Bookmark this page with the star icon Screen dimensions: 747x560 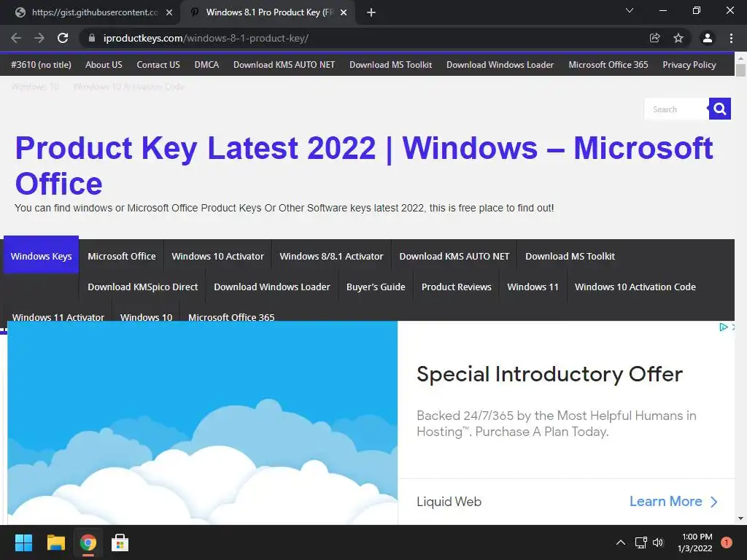678,38
